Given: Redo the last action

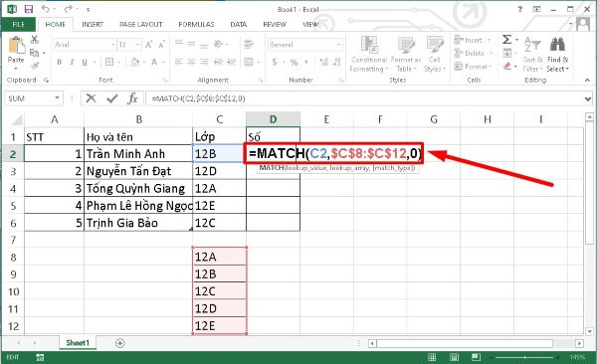Looking at the screenshot, I should (68, 9).
